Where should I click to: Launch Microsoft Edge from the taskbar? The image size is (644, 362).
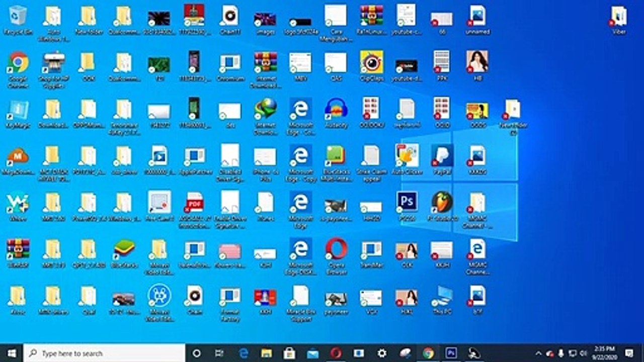244,353
